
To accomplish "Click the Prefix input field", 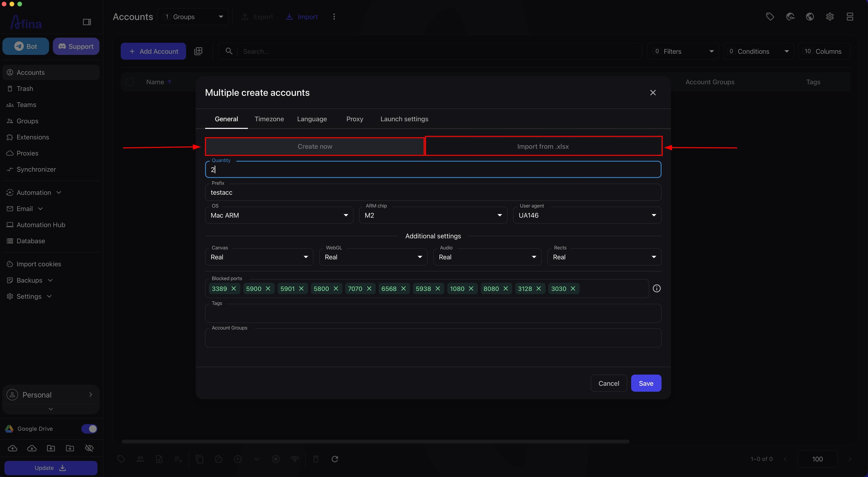I will tap(433, 192).
